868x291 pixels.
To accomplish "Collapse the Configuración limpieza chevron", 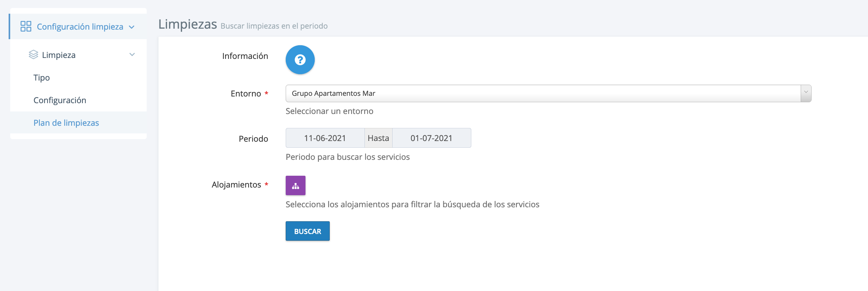I will pyautogui.click(x=132, y=27).
